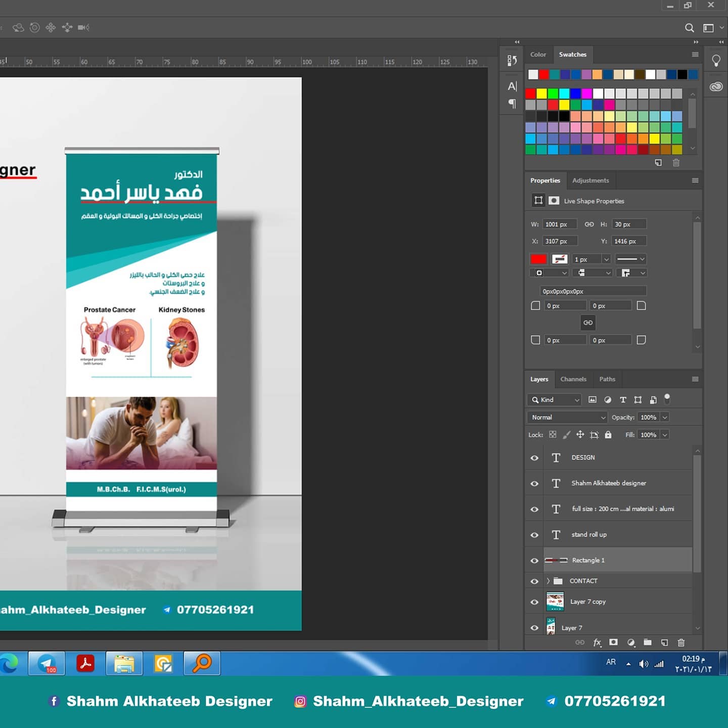
Task: Click the layer style fx icon
Action: 597,643
